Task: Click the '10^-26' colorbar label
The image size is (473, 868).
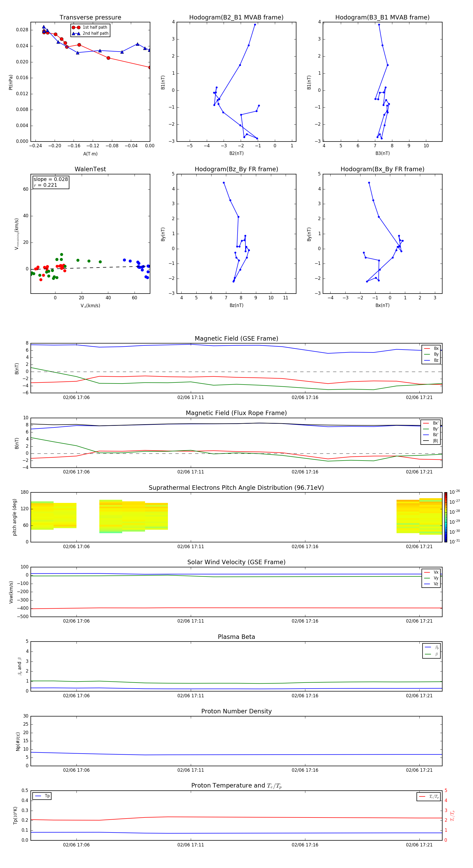Action: tap(455, 492)
